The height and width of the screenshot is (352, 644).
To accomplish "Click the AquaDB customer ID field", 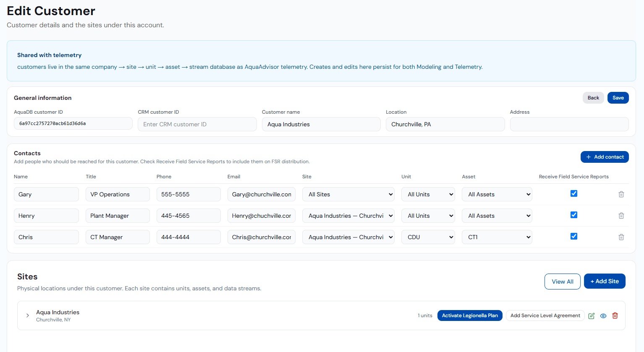I will coord(73,123).
